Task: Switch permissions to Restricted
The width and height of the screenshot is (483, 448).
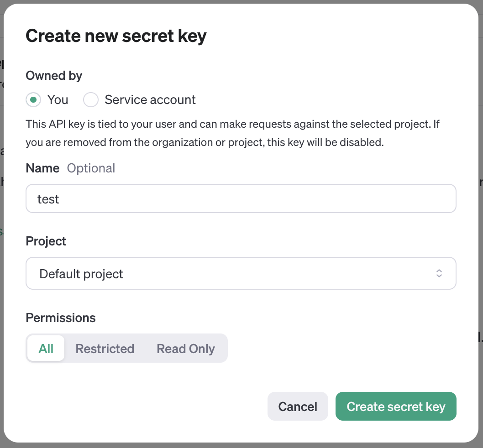Action: [105, 348]
